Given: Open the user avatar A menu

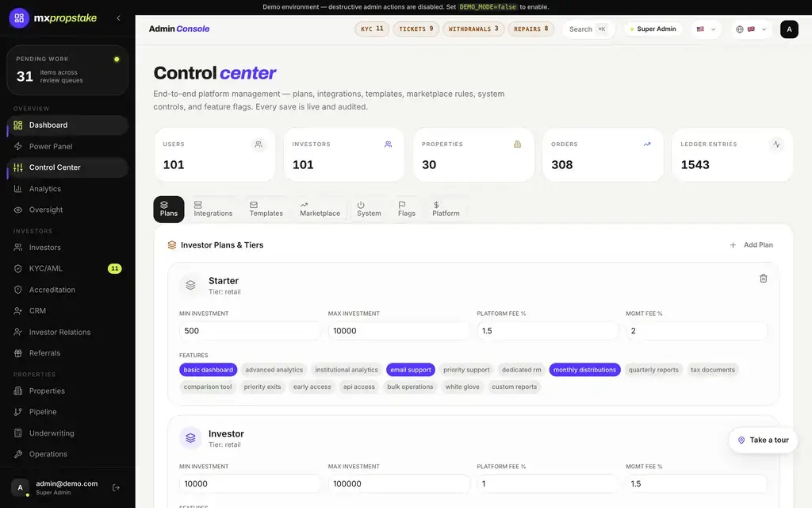Looking at the screenshot, I should (x=789, y=29).
